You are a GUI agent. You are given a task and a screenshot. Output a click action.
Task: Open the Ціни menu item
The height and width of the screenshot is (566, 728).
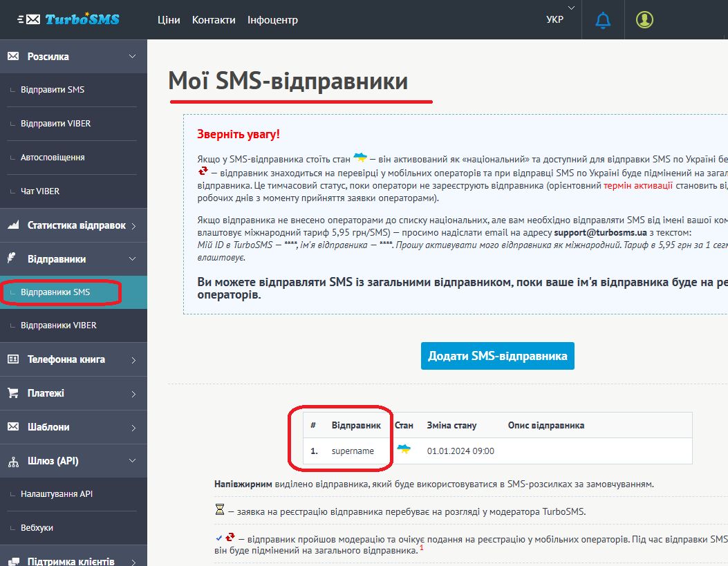tap(169, 20)
